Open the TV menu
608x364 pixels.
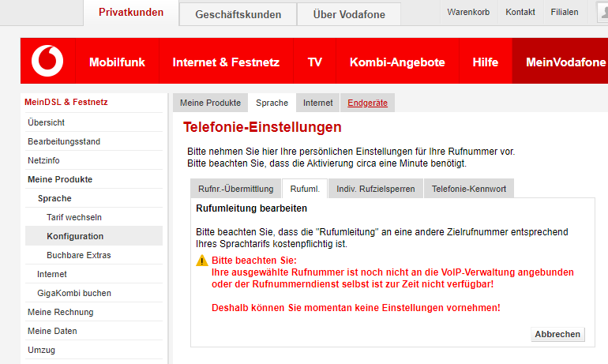point(314,62)
